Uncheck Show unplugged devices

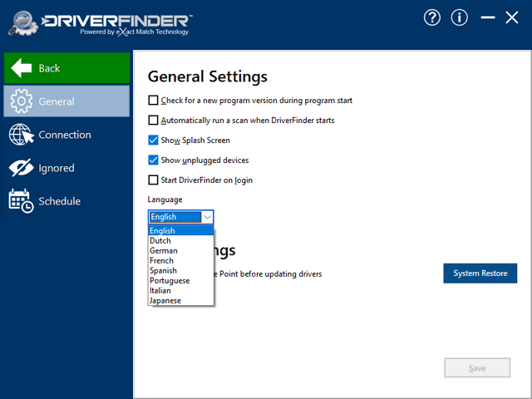(153, 160)
